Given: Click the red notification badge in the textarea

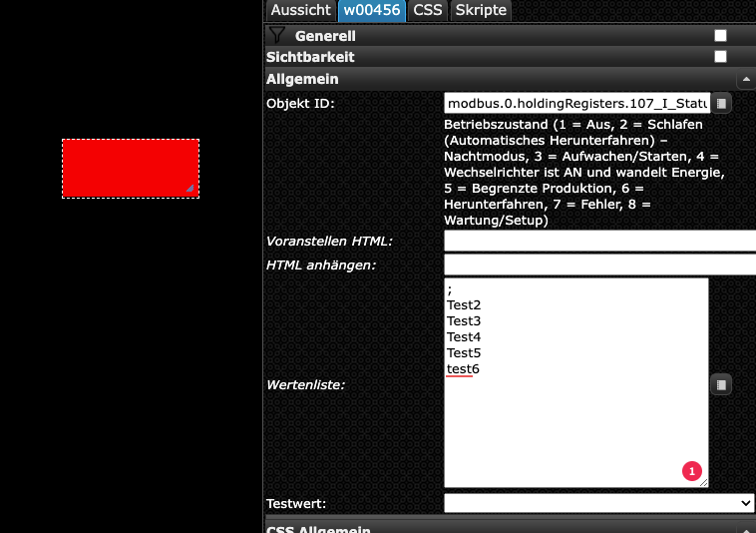Looking at the screenshot, I should 691,470.
